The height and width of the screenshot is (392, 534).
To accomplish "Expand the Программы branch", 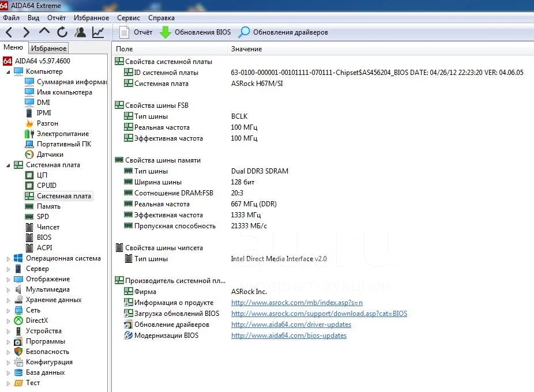I will point(8,342).
